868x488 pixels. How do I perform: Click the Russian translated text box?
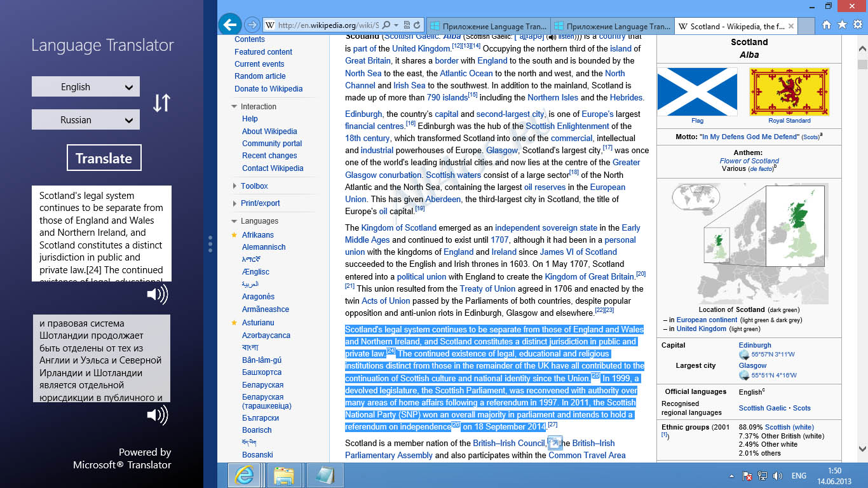tap(102, 358)
